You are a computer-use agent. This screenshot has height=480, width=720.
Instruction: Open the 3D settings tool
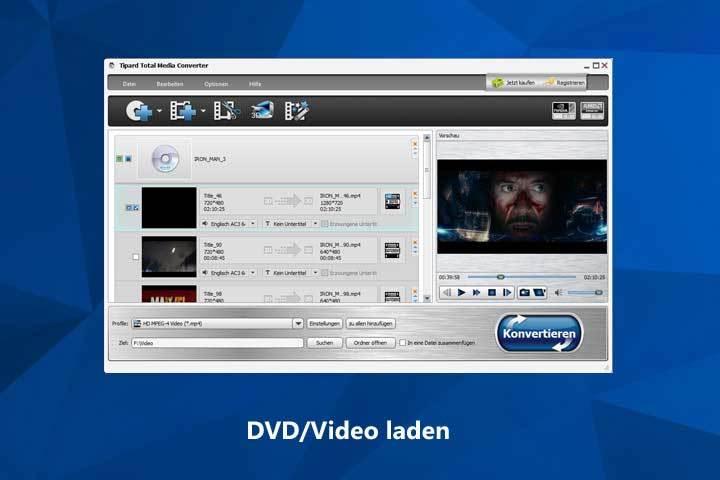262,110
